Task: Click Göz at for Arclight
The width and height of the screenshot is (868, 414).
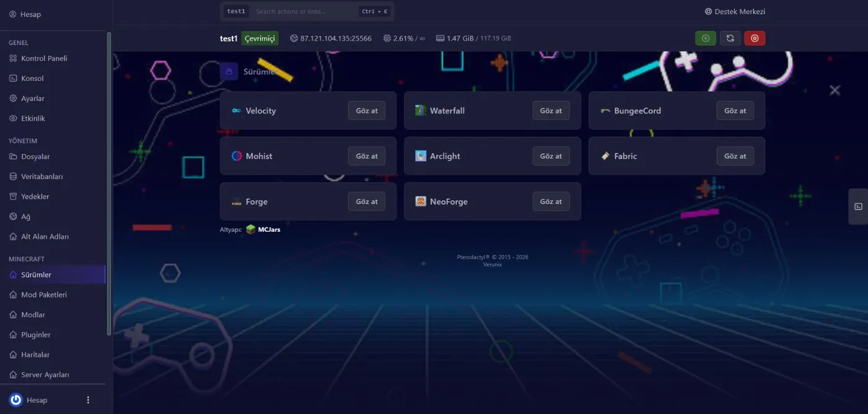Action: click(x=551, y=156)
